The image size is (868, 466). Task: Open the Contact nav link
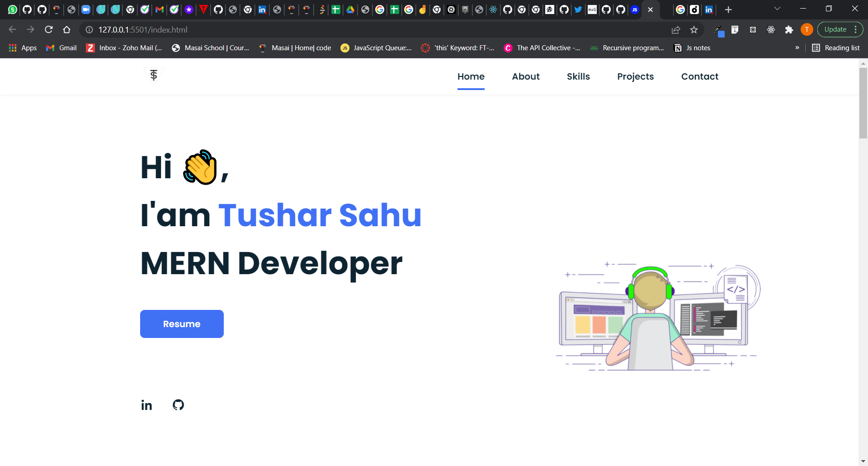click(x=699, y=76)
